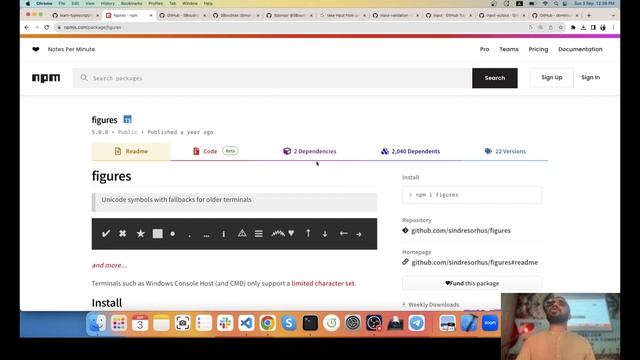Focus the Search packages input field
640x360 pixels.
pos(271,78)
